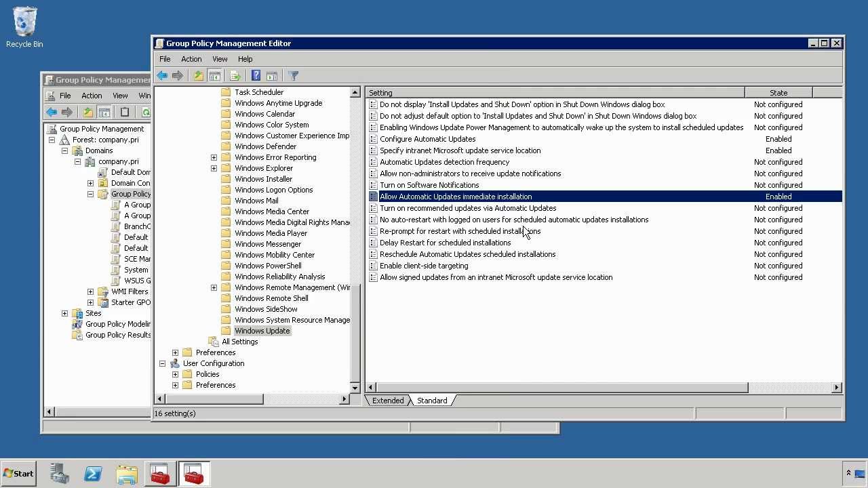This screenshot has width=868, height=488.
Task: Click the Up folder icon in the Group Policy Management toolbar
Action: point(87,113)
